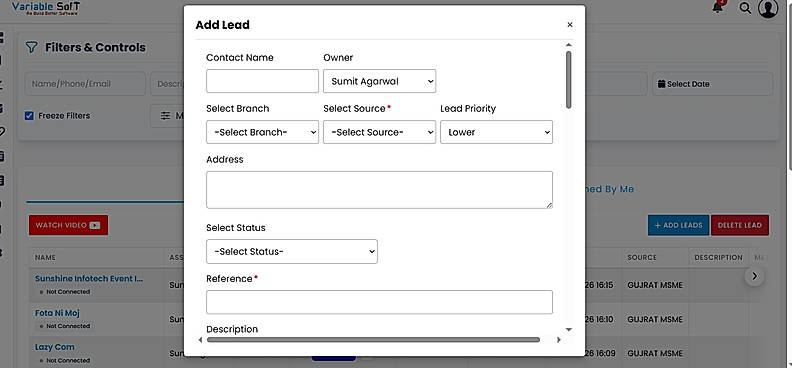
Task: Sort by the NAME column header
Action: 45,257
